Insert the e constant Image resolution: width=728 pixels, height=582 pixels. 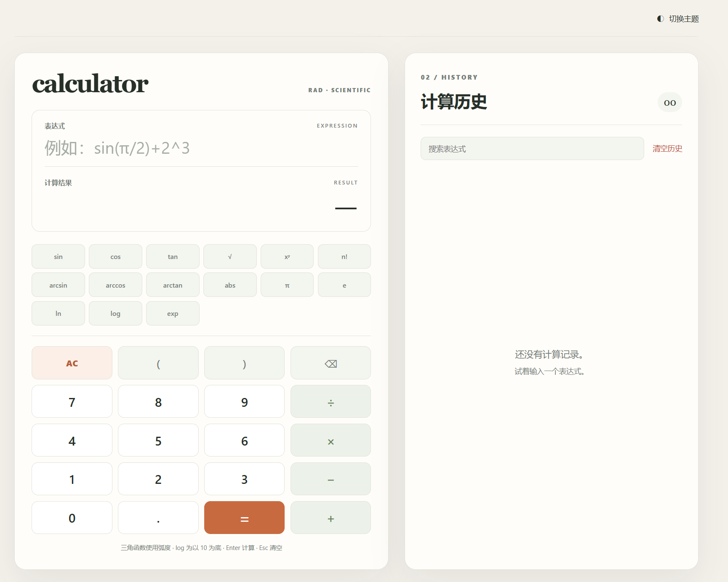point(344,285)
